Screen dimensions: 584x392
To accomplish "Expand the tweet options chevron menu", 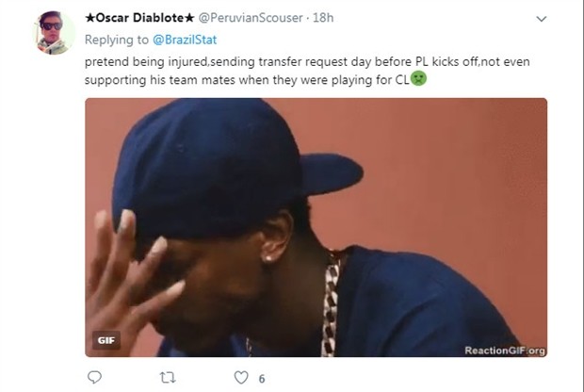I will (541, 19).
